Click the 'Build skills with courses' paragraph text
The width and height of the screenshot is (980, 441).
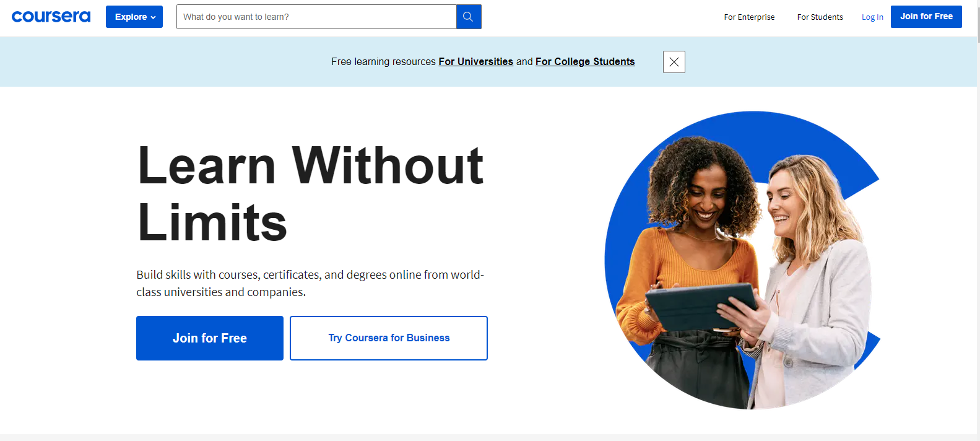(x=310, y=283)
